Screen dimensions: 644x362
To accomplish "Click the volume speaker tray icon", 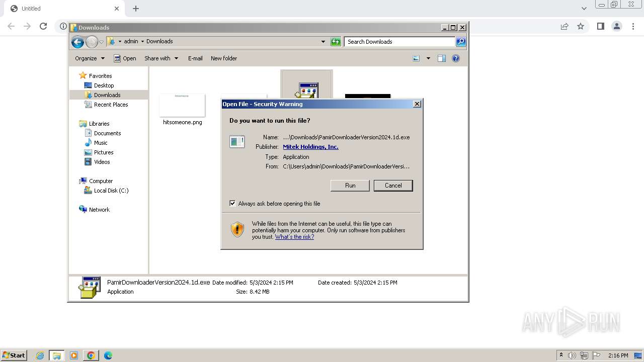I will pos(572,355).
